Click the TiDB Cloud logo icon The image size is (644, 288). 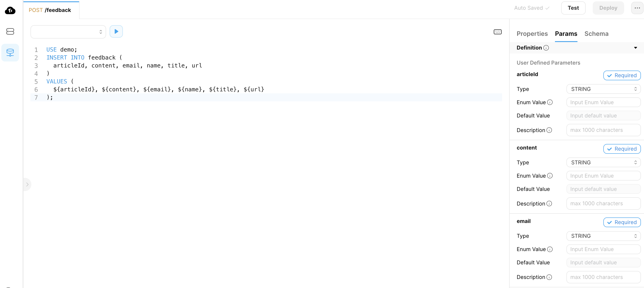(10, 11)
